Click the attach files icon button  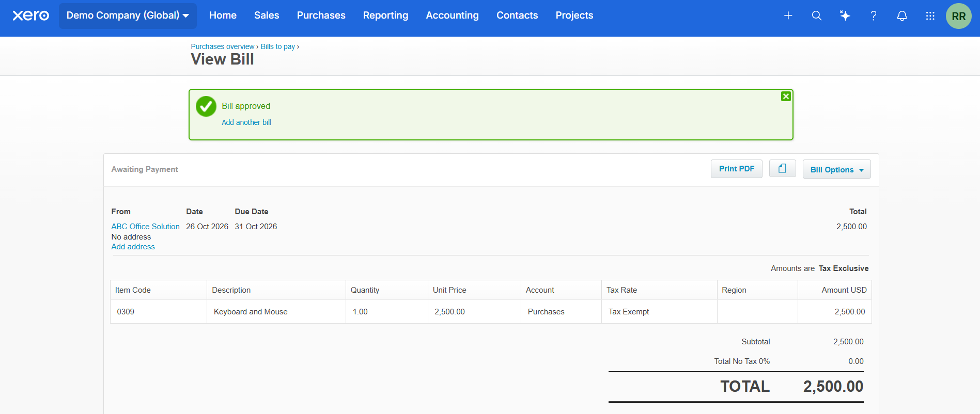coord(783,168)
